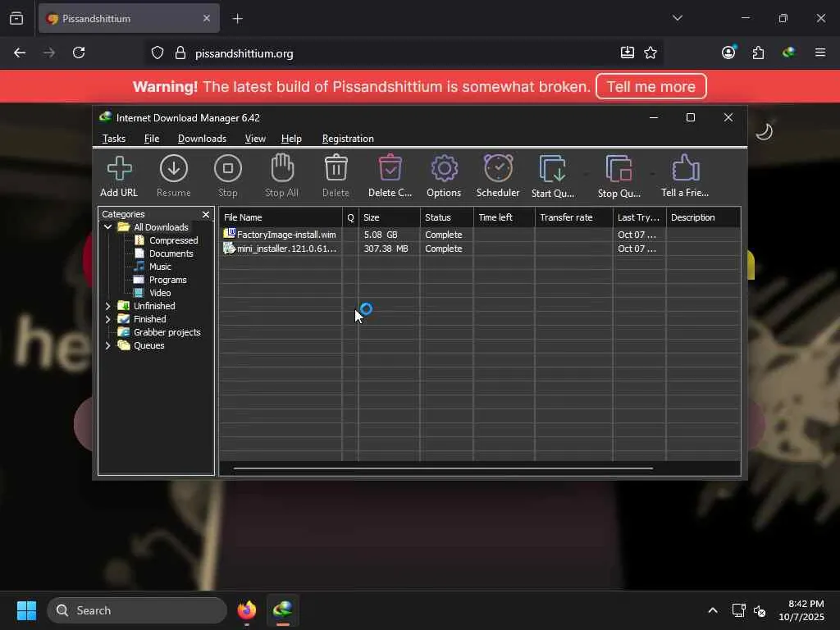
Task: Open the Firefox View icon
Action: [x=16, y=18]
